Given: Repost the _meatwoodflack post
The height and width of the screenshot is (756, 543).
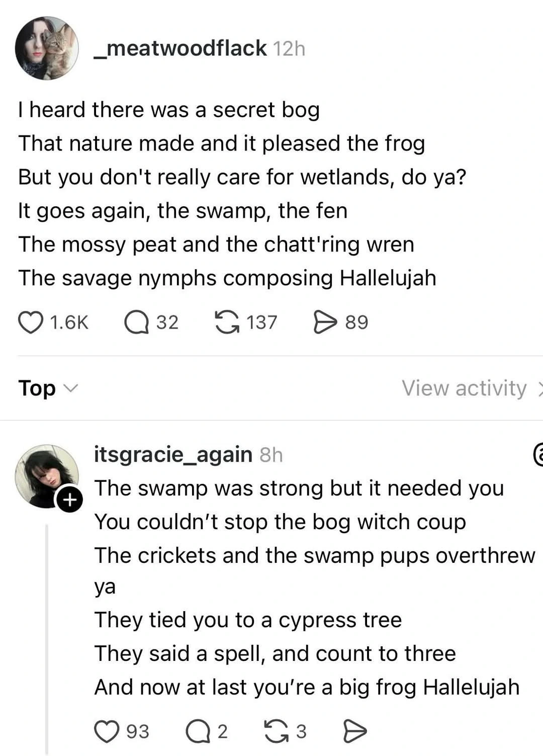Looking at the screenshot, I should point(227,322).
